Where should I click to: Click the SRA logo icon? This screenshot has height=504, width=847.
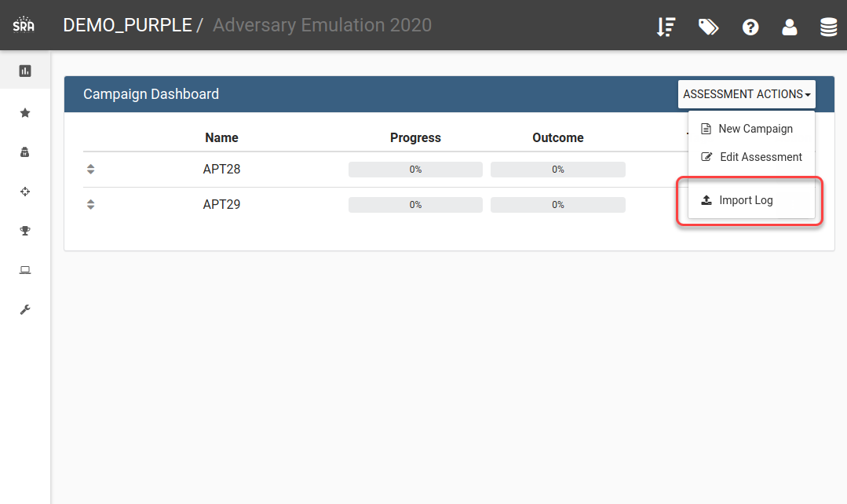pos(24,25)
